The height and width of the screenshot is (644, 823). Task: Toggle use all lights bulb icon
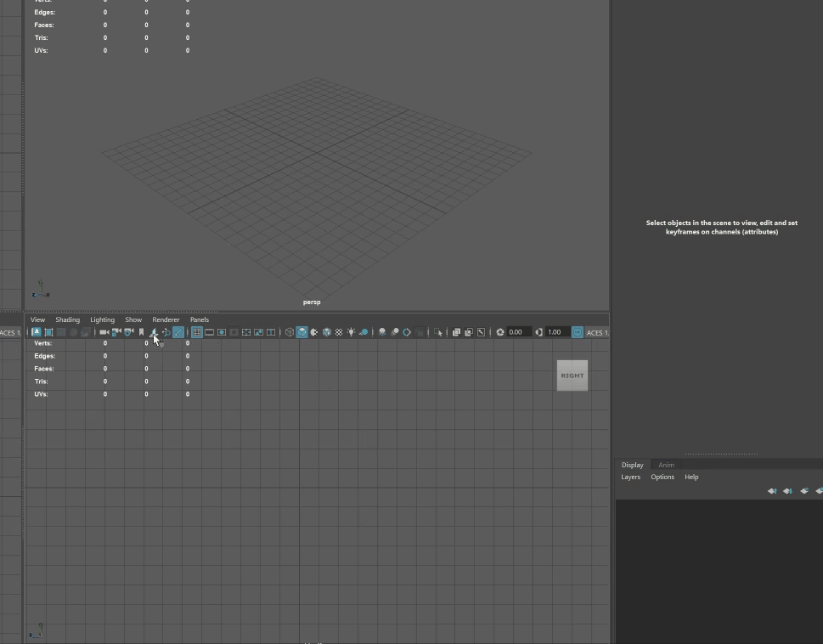click(x=351, y=332)
